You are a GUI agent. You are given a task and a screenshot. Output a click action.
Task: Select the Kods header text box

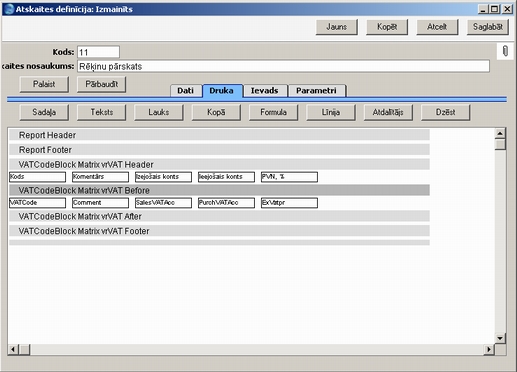click(37, 177)
